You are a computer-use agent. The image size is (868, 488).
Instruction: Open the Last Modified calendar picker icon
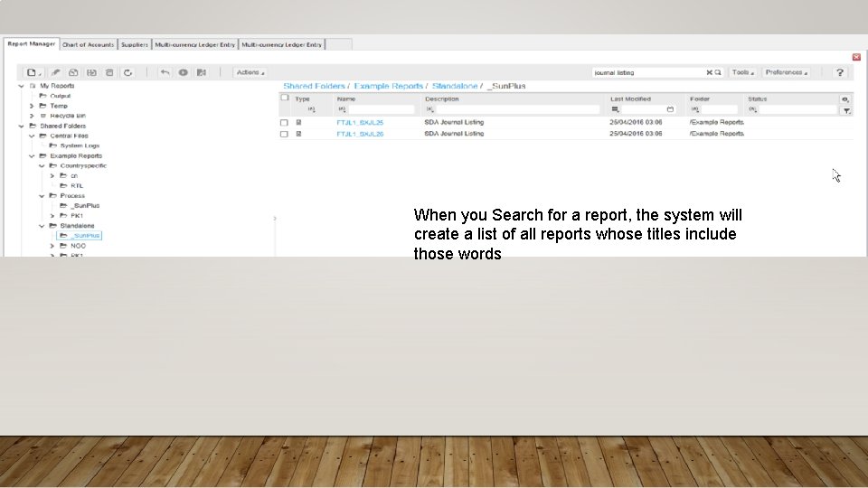point(670,109)
